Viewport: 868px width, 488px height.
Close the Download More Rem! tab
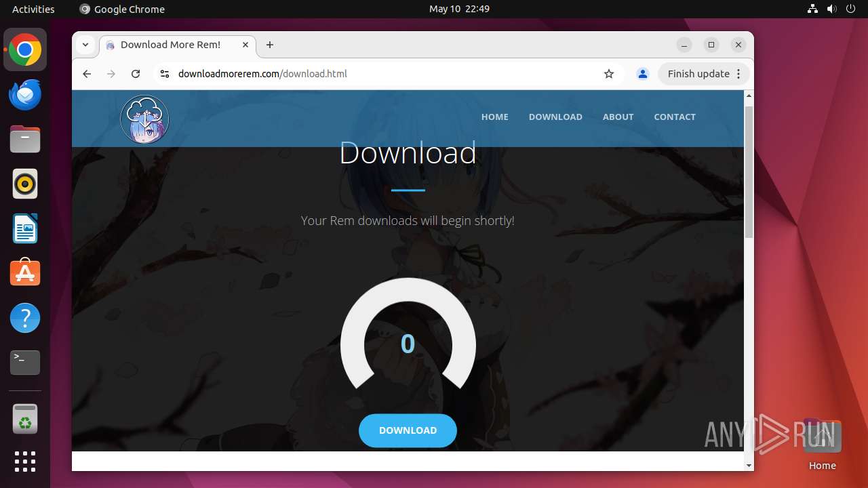245,45
